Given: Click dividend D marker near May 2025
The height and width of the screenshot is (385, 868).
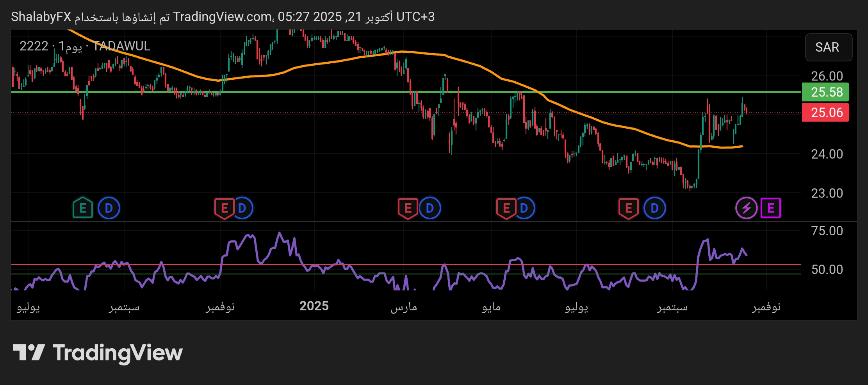Looking at the screenshot, I should (525, 208).
